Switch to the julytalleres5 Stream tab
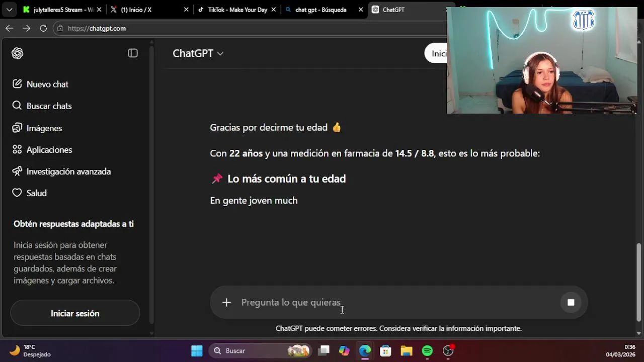 pos(63,10)
